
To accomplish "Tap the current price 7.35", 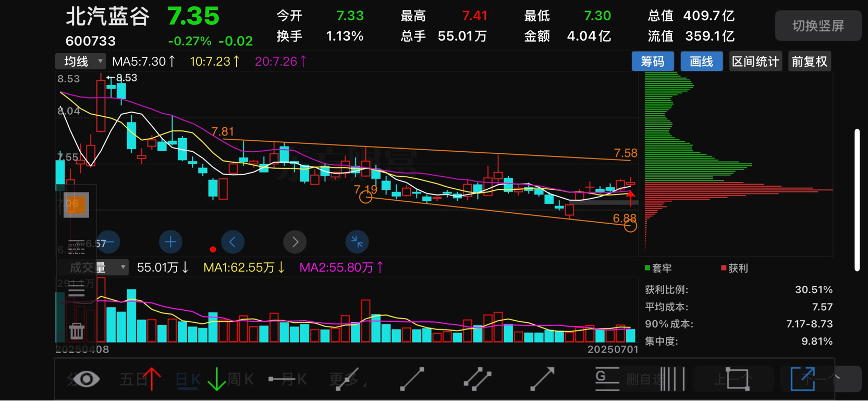I will [193, 16].
